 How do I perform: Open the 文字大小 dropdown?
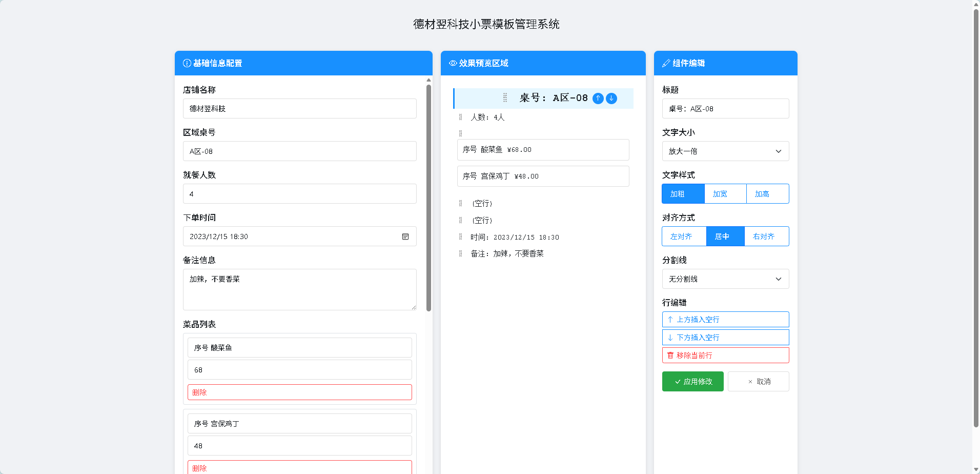pyautogui.click(x=725, y=151)
